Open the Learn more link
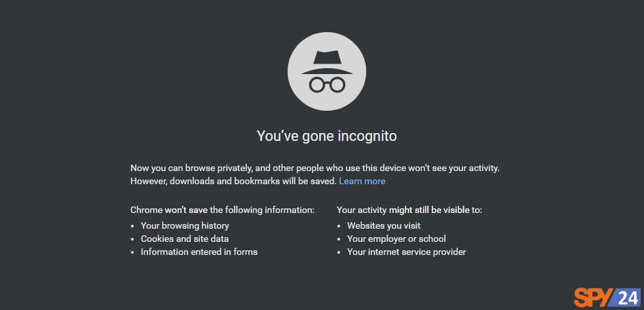Screen dimensions: 644x310 point(362,182)
